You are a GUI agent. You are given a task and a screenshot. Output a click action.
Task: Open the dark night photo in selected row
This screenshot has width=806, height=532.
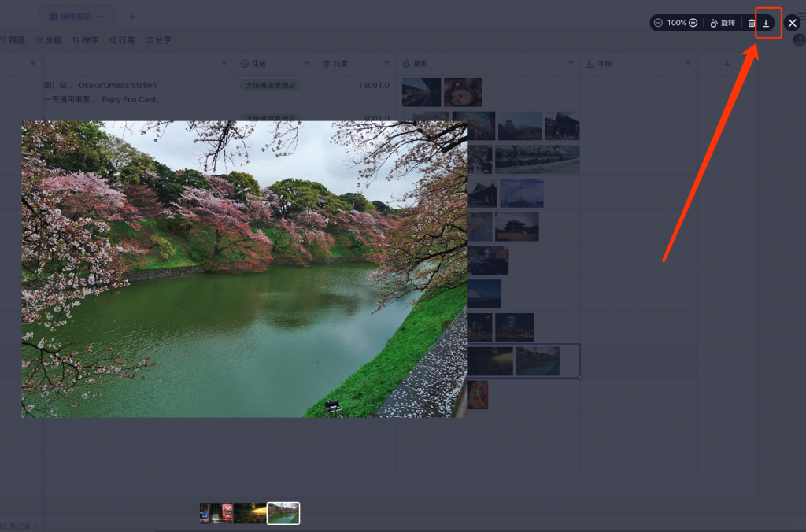pos(490,361)
